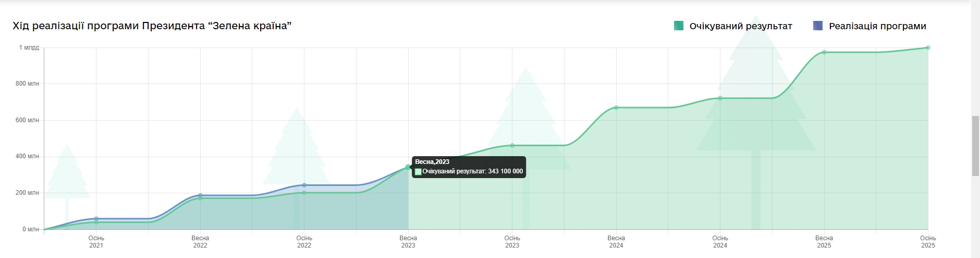This screenshot has width=980, height=258.
Task: Click the green data point at Весна 2022
Action: pos(200,198)
